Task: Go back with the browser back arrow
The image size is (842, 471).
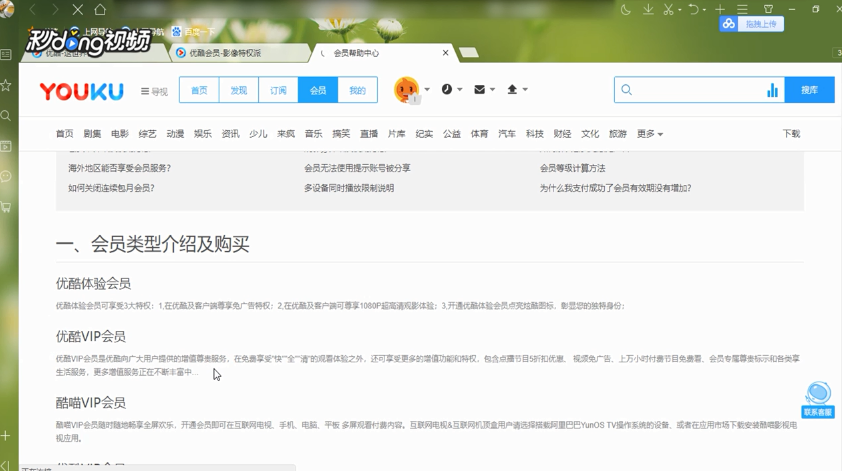Action: (33, 10)
